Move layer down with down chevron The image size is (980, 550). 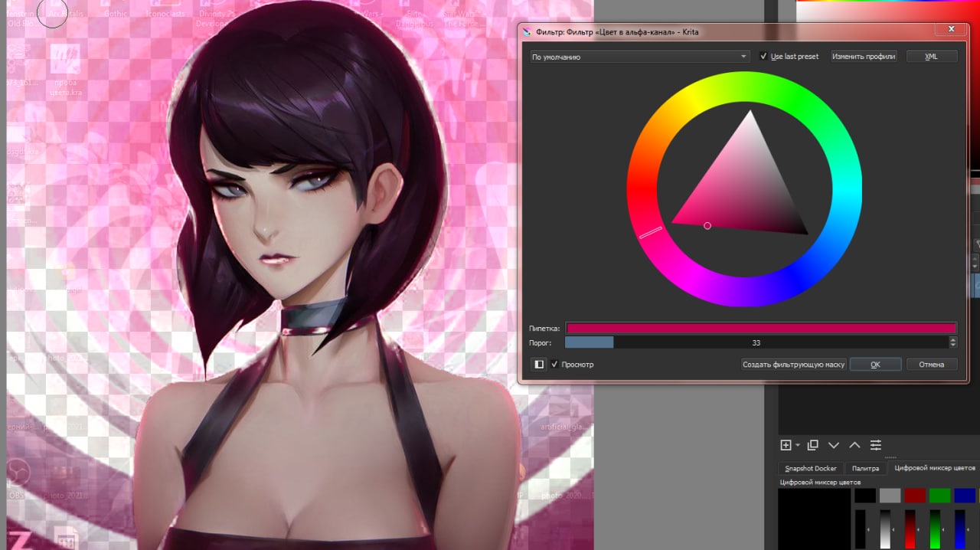click(x=834, y=445)
